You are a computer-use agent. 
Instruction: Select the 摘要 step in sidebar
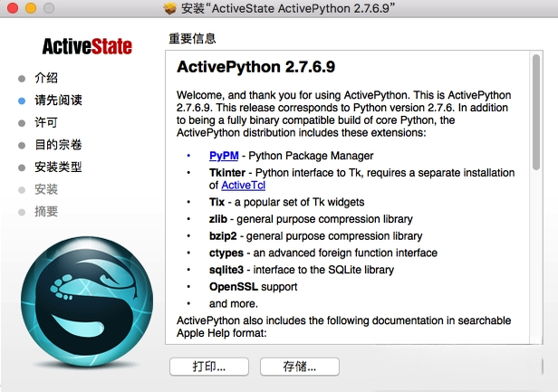(46, 212)
